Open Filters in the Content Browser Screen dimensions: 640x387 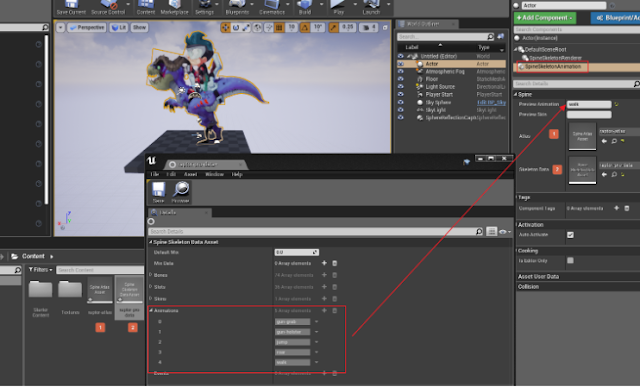pos(40,270)
